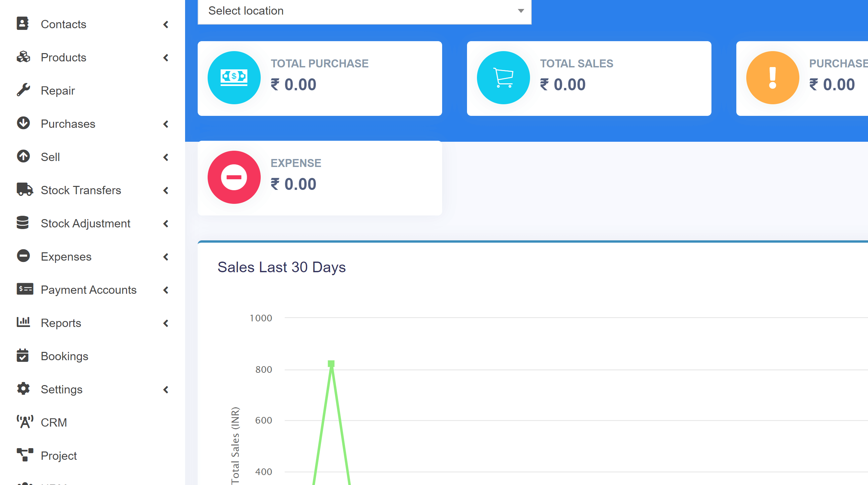Open the Expenses sidebar menu
The height and width of the screenshot is (485, 868).
pos(66,257)
